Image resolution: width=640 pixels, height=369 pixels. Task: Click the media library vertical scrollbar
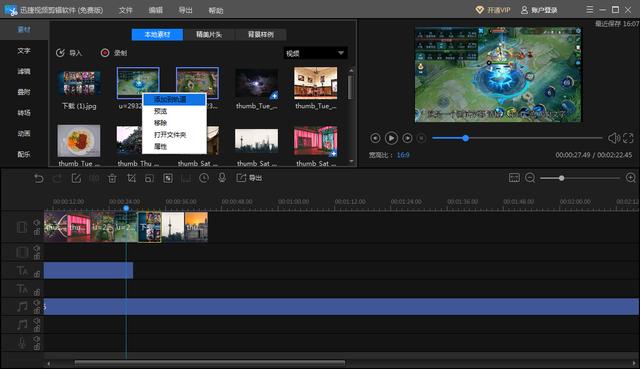click(x=351, y=87)
